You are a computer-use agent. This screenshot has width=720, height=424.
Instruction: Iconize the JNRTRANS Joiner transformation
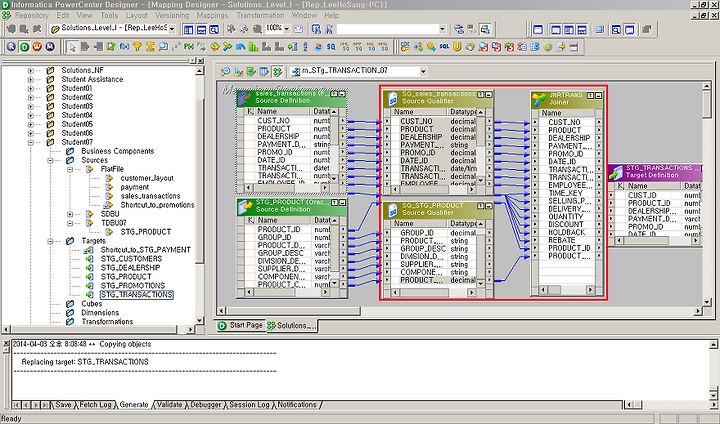click(599, 96)
